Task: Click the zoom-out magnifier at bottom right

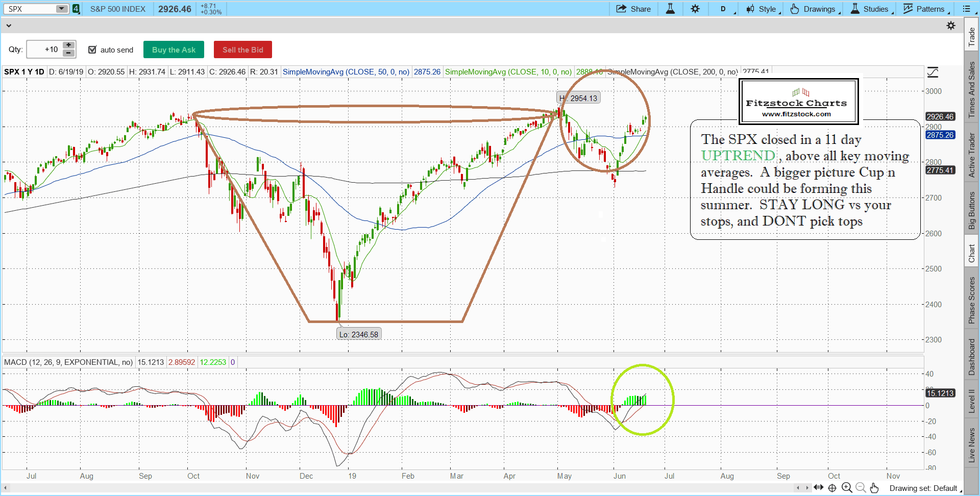Action: point(861,487)
